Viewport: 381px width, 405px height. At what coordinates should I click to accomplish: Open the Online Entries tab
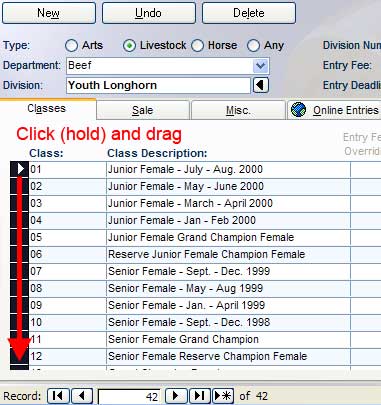(334, 110)
